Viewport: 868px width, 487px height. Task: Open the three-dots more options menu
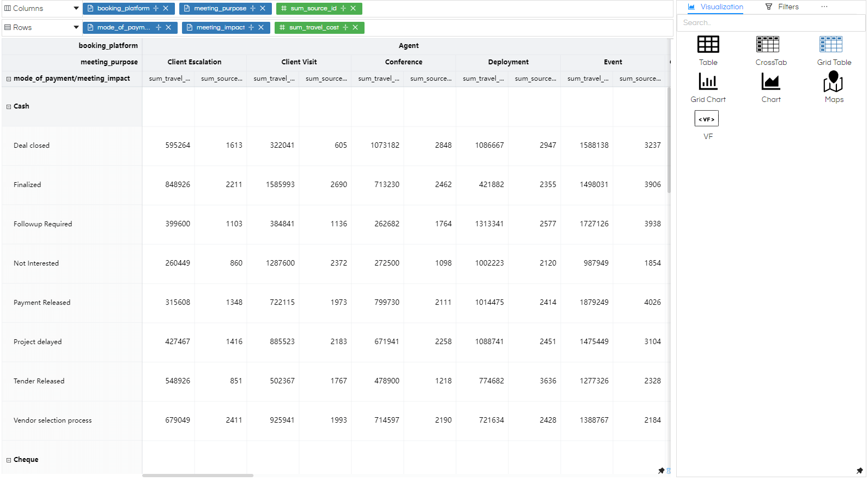pyautogui.click(x=824, y=7)
